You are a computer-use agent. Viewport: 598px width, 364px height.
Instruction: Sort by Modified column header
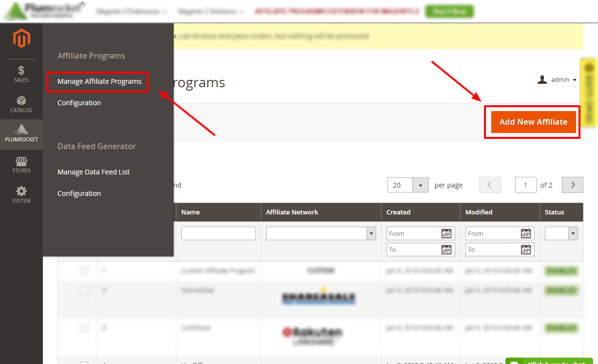(x=500, y=212)
